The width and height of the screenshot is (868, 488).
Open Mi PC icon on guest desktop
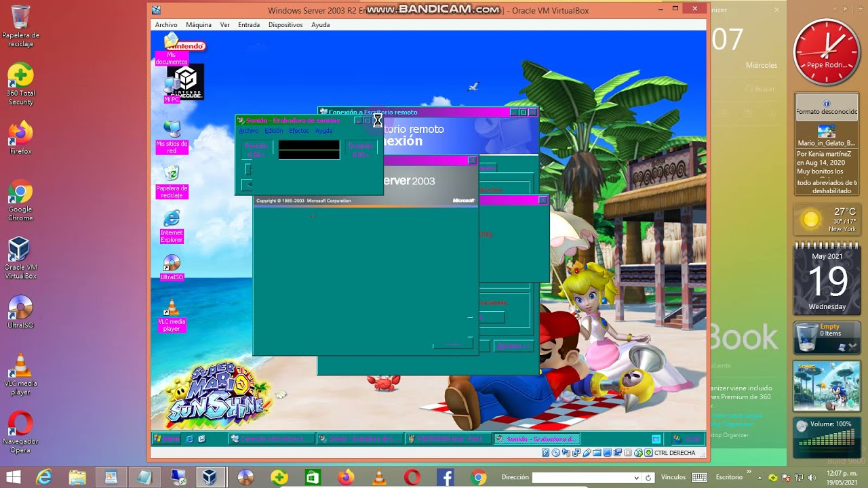click(x=172, y=88)
